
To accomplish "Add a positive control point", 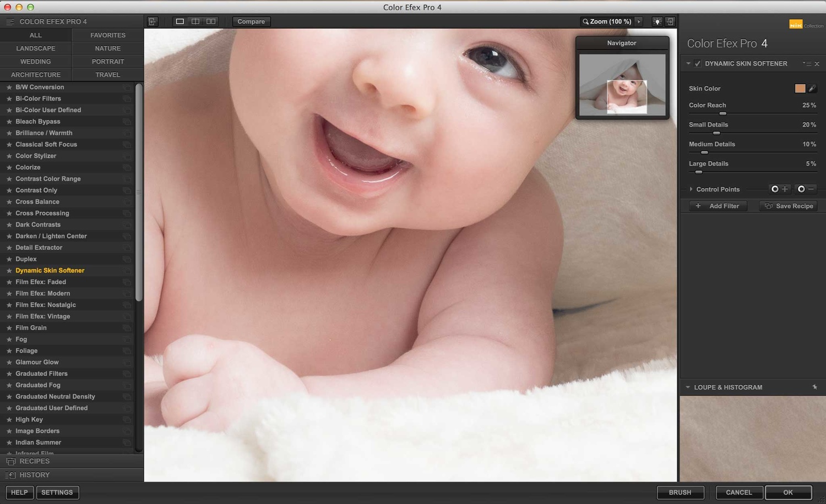I will pos(779,189).
